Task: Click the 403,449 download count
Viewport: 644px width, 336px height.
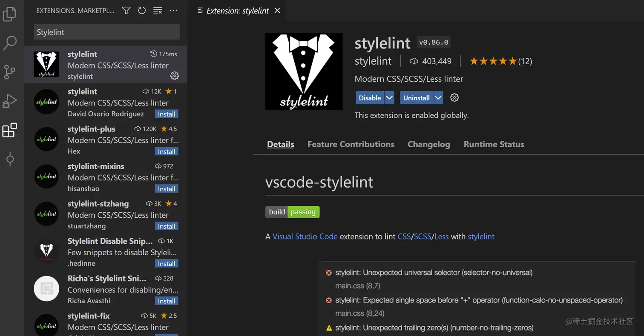Action: coord(431,61)
